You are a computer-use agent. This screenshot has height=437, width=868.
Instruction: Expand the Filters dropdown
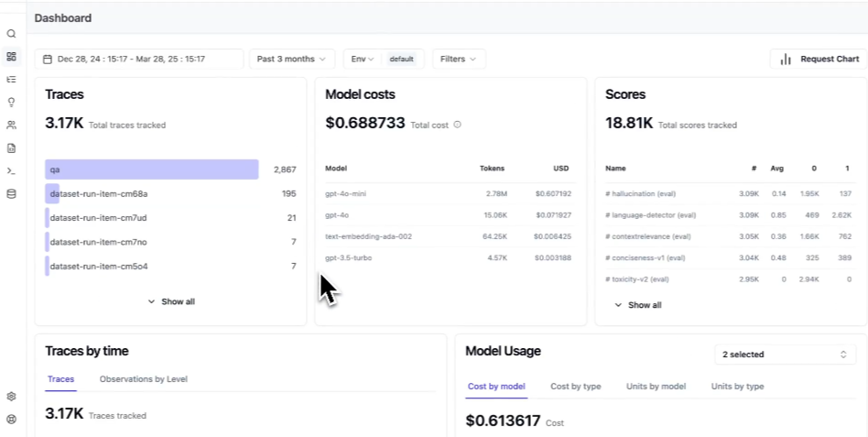(x=458, y=60)
